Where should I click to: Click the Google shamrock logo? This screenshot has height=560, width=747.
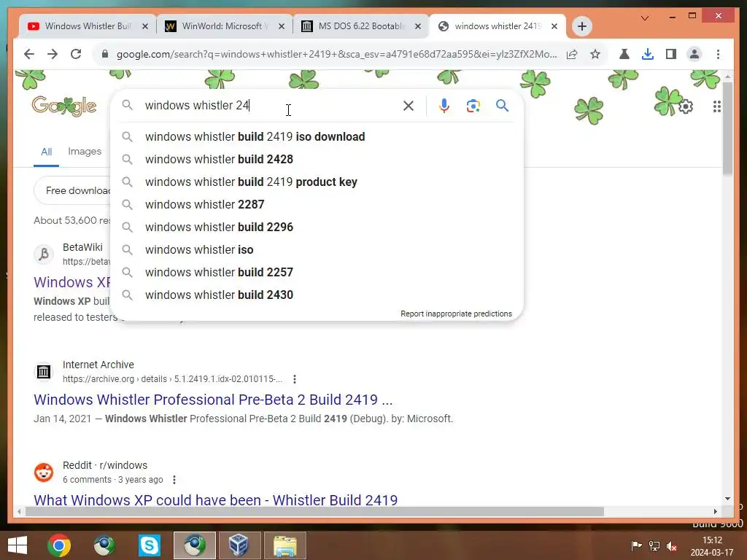(64, 106)
